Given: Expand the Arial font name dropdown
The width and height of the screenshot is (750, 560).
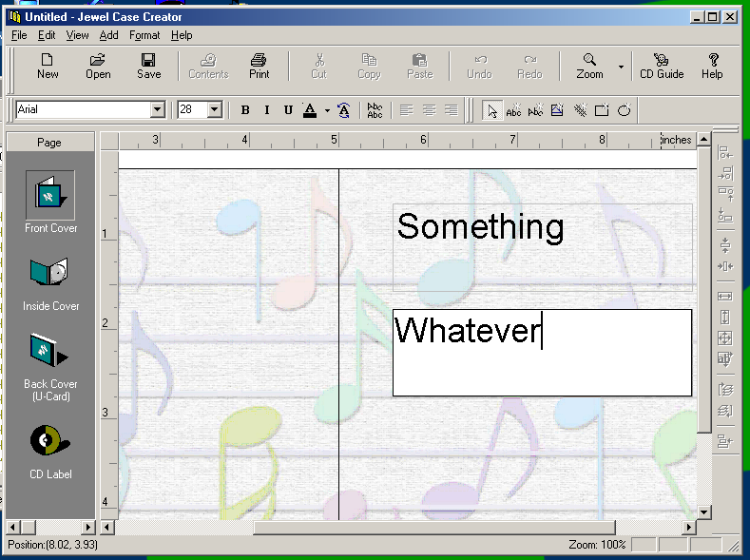Looking at the screenshot, I should (158, 110).
